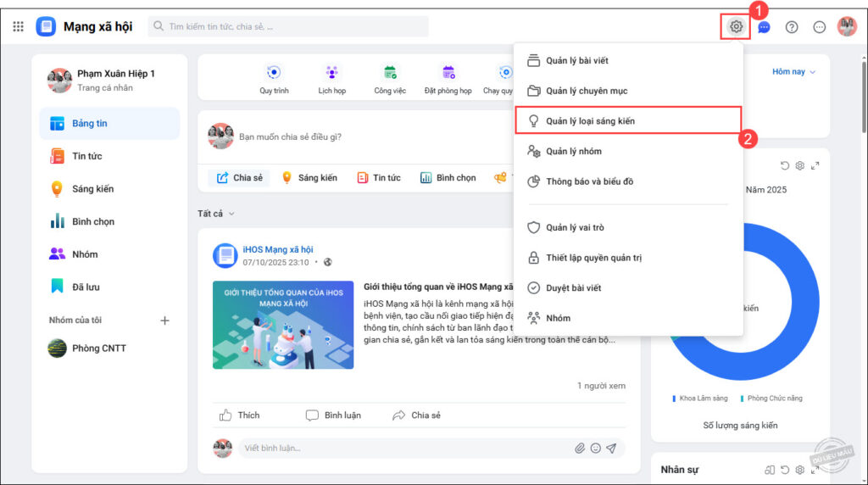Open the help question mark icon
This screenshot has height=485, width=868.
(792, 26)
